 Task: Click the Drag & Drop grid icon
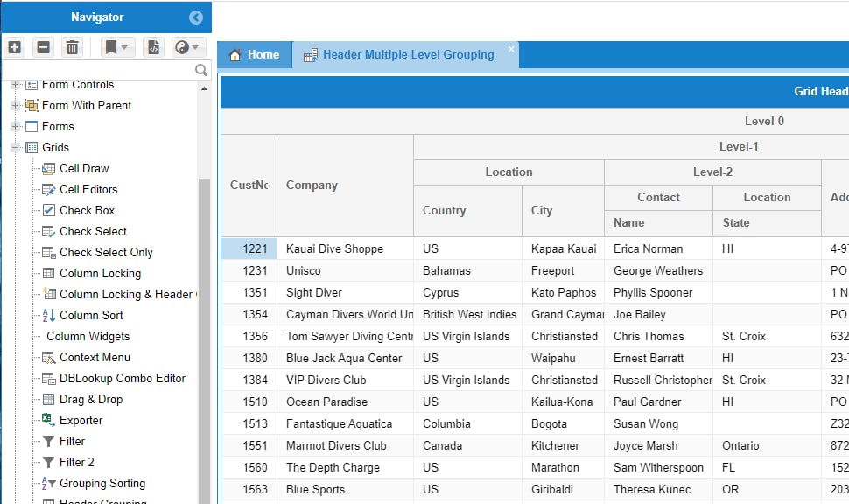point(49,400)
